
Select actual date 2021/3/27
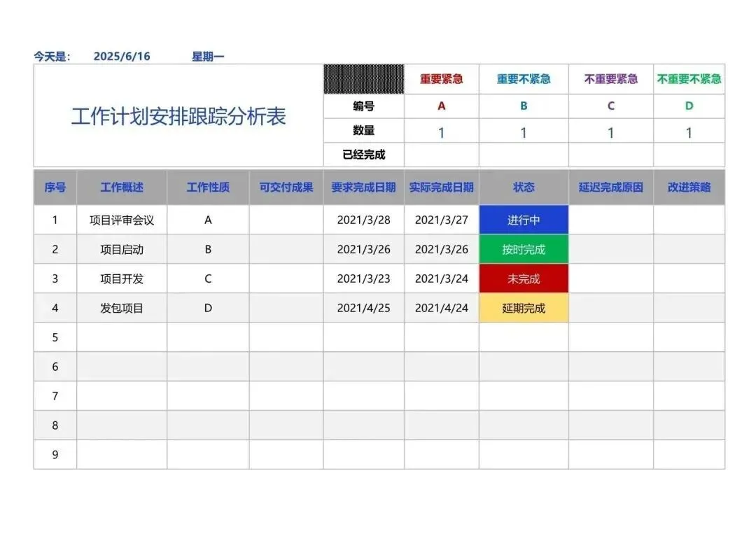[441, 220]
